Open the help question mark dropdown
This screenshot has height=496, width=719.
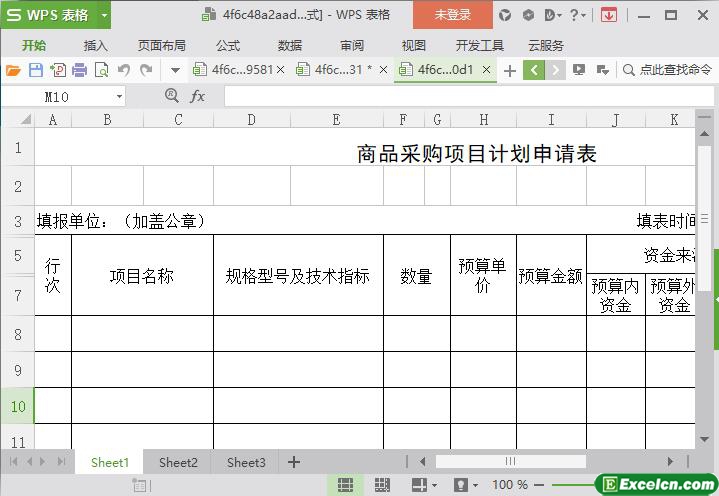(577, 15)
